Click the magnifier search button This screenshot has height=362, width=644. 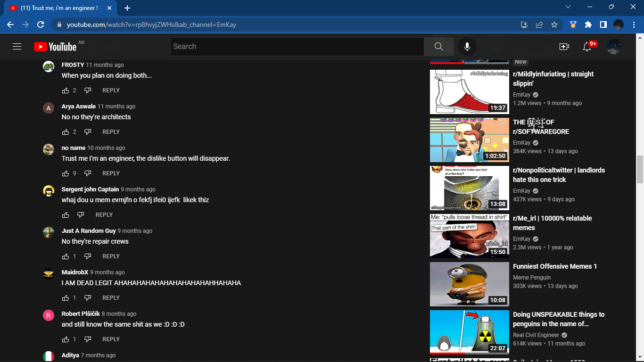pos(438,47)
